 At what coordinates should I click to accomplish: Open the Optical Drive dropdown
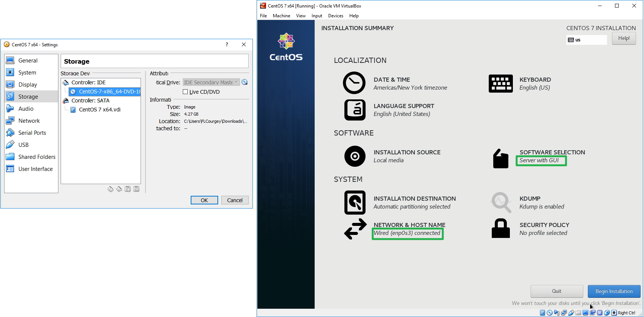211,82
